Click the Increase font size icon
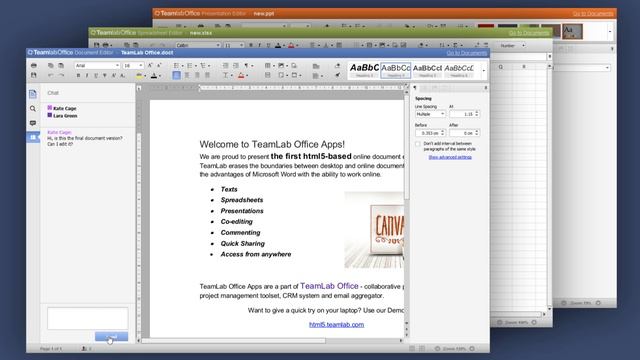640x360 pixels. 149,65
